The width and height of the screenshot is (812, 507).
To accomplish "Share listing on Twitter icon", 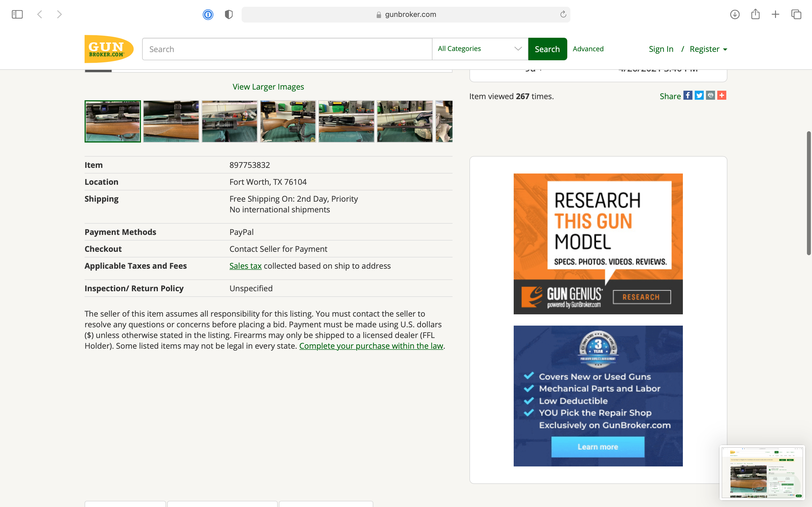I will click(699, 95).
